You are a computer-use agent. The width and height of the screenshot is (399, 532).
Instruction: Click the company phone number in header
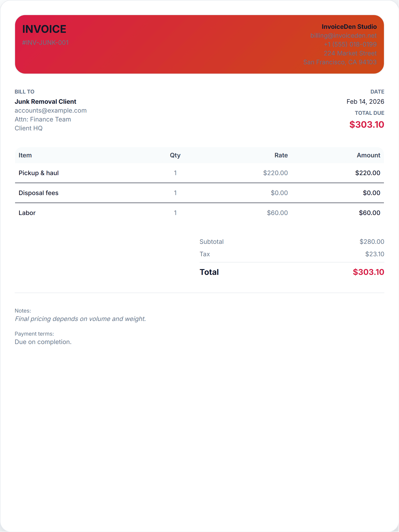350,45
